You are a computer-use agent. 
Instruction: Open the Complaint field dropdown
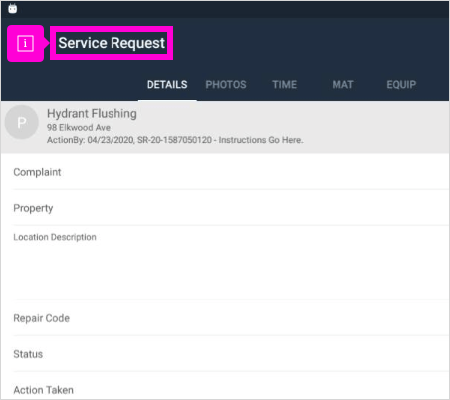(231, 172)
